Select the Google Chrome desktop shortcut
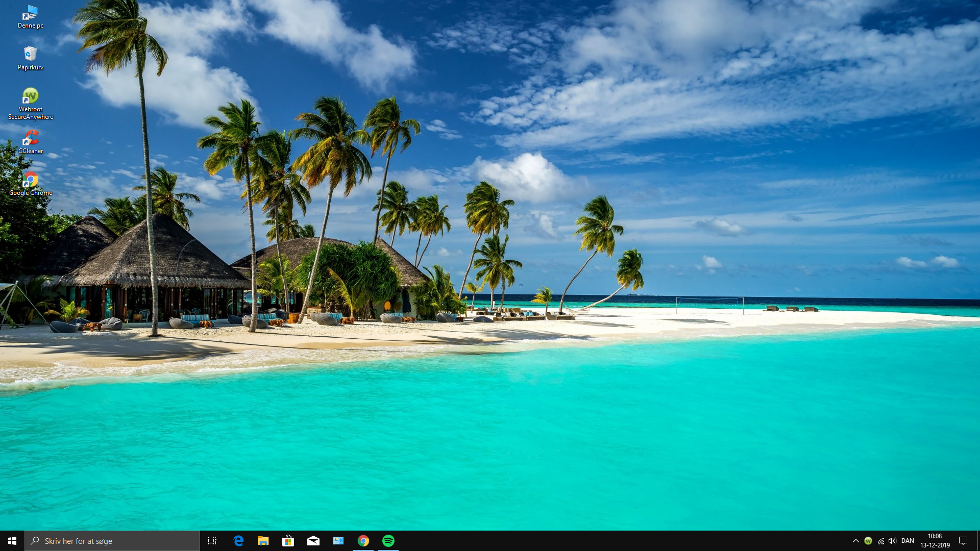The image size is (980, 551). 30,183
